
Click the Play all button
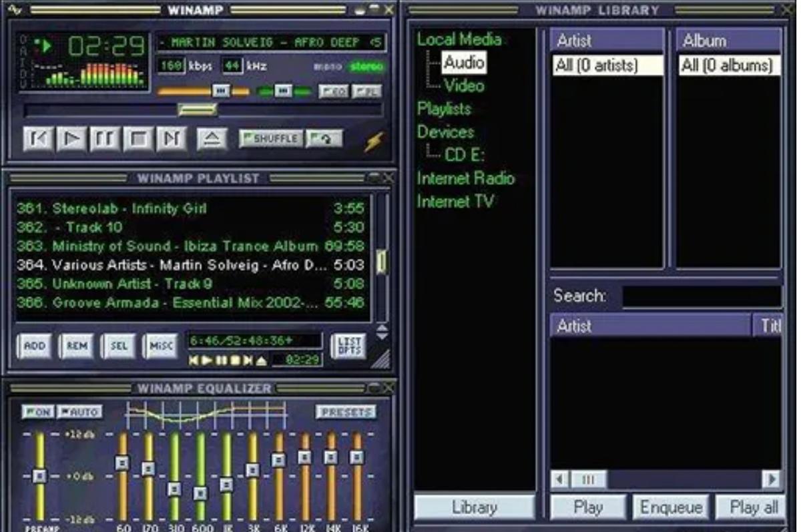click(x=753, y=507)
